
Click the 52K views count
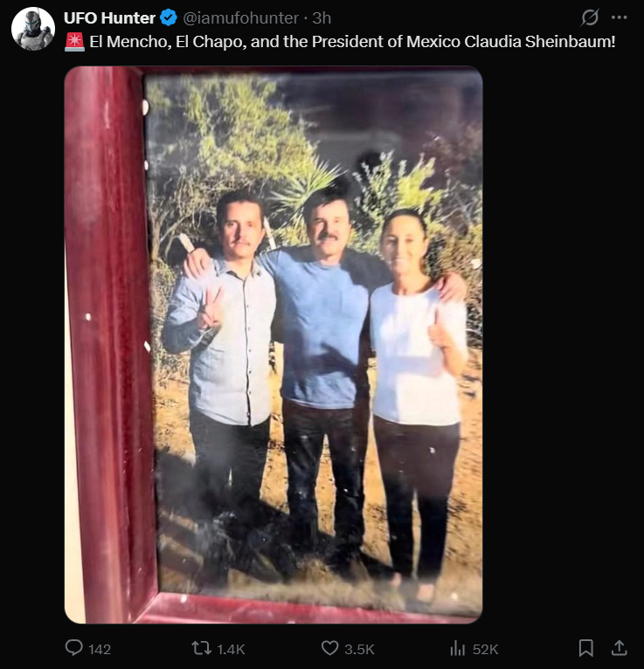click(x=485, y=649)
